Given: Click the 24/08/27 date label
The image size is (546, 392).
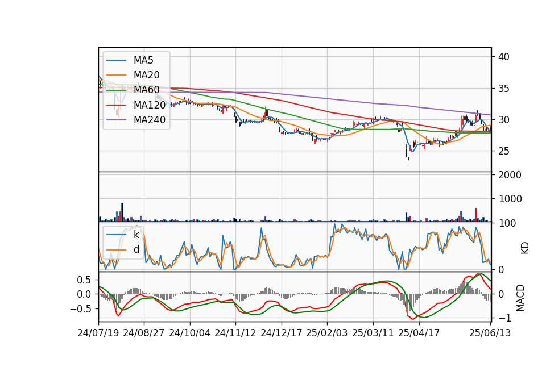Looking at the screenshot, I should (x=144, y=333).
